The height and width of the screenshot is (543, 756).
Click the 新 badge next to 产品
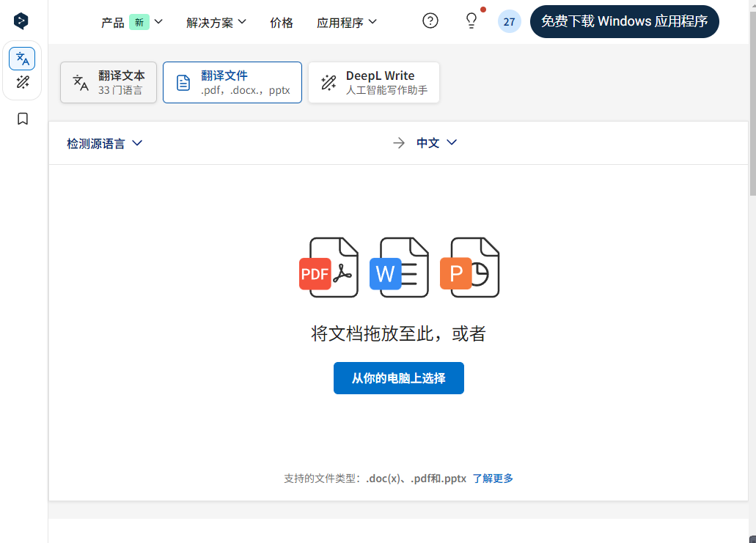coord(139,22)
